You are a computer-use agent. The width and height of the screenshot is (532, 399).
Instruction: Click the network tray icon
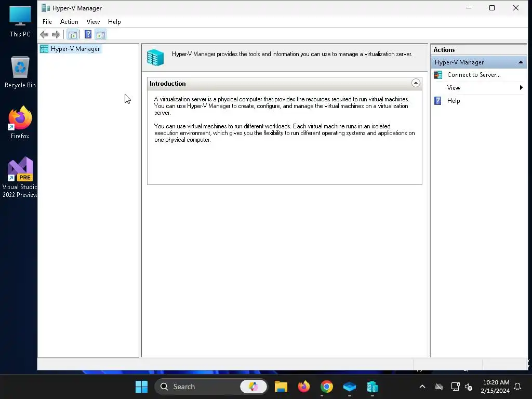click(455, 387)
